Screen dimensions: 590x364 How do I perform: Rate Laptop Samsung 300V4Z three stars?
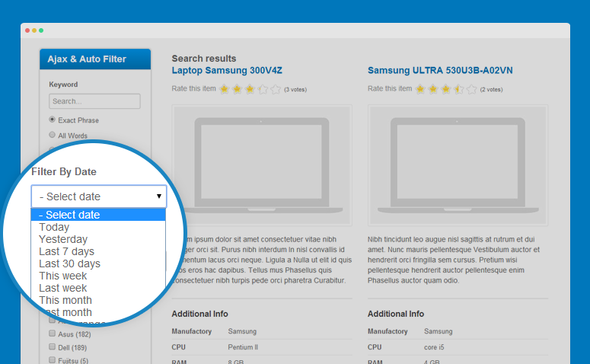pyautogui.click(x=250, y=89)
